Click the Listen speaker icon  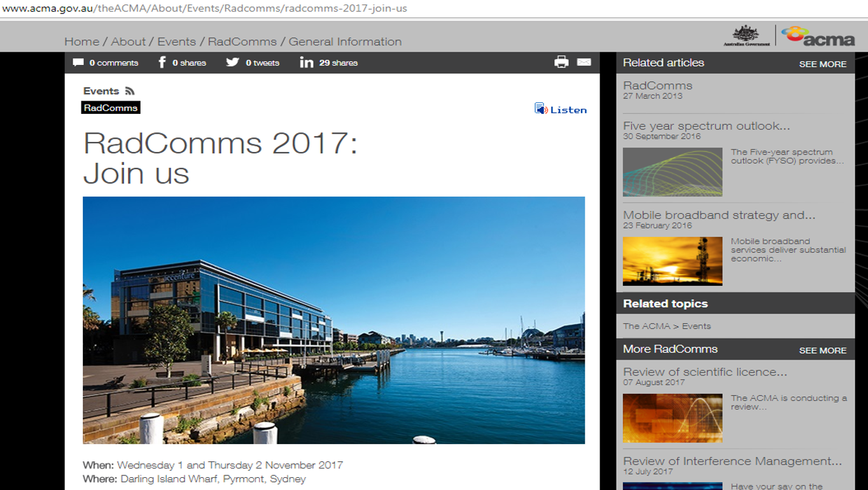point(541,109)
